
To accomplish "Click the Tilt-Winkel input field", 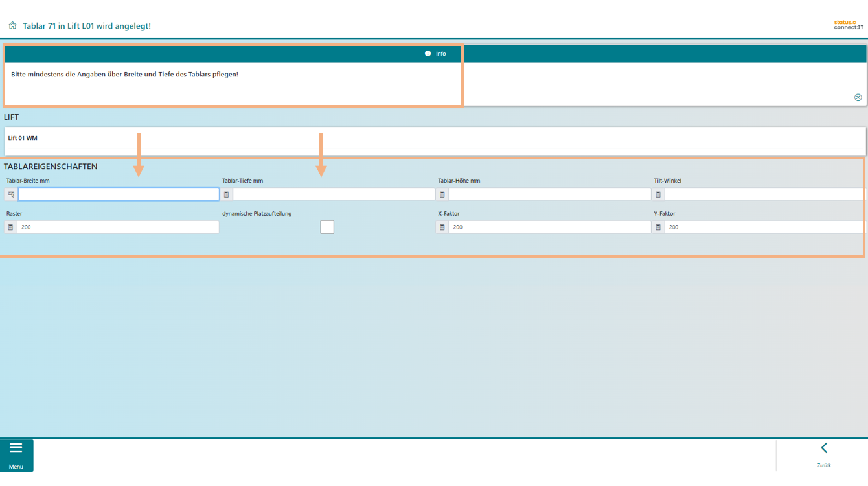I will (764, 194).
